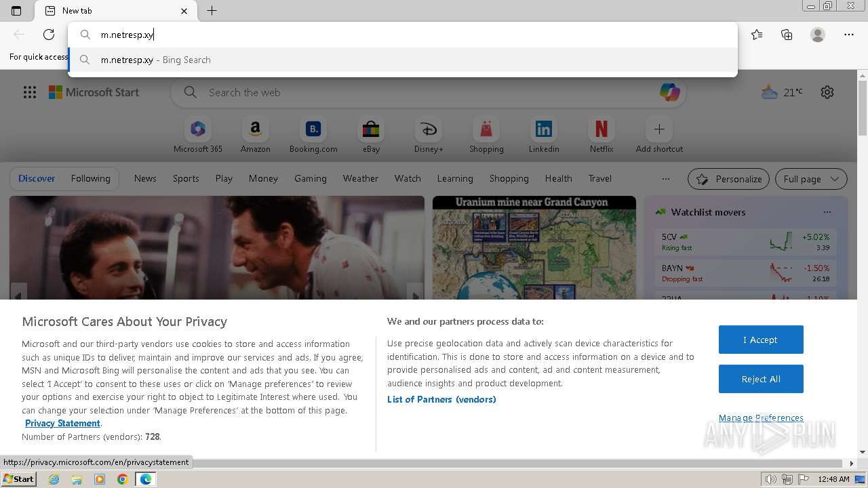Open the Learning category
868x488 pixels.
pyautogui.click(x=455, y=178)
